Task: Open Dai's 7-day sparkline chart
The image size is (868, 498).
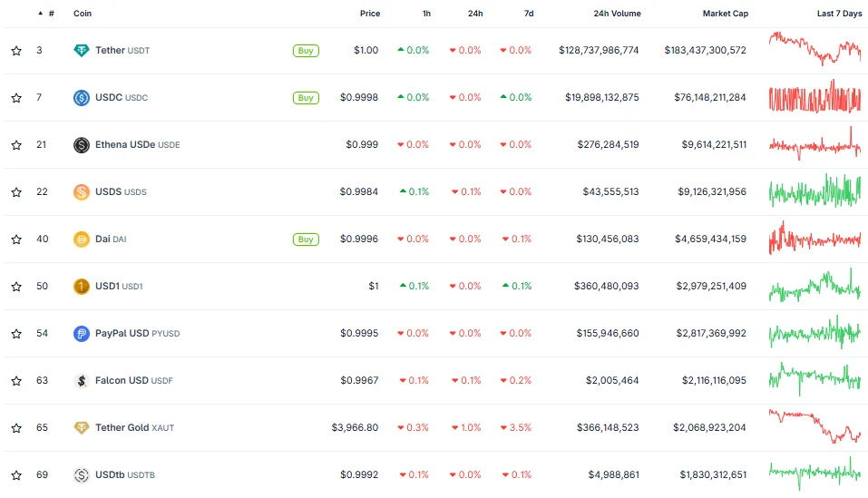Action: click(x=814, y=238)
